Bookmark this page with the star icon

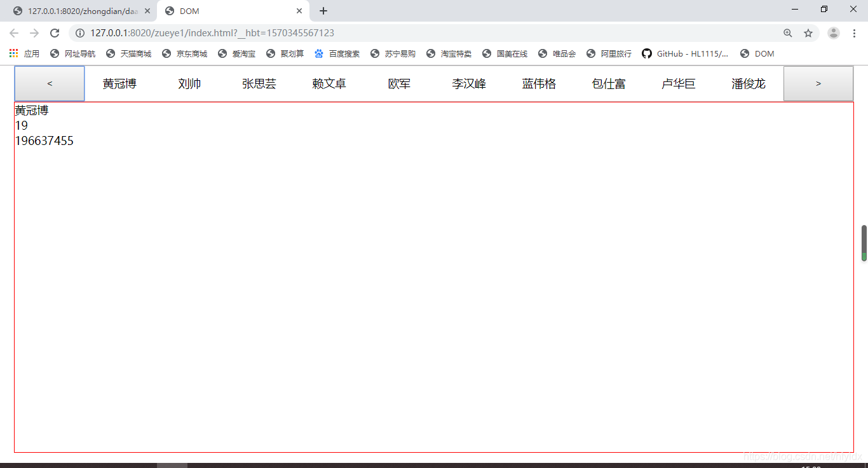(808, 33)
